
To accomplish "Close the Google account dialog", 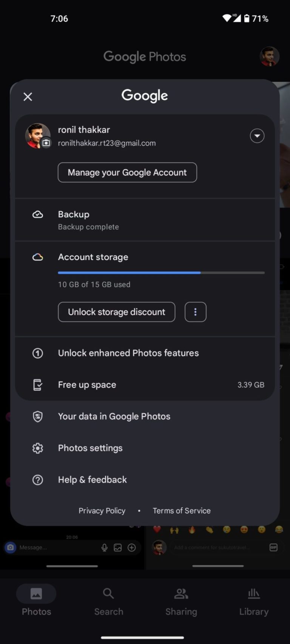I will (28, 97).
